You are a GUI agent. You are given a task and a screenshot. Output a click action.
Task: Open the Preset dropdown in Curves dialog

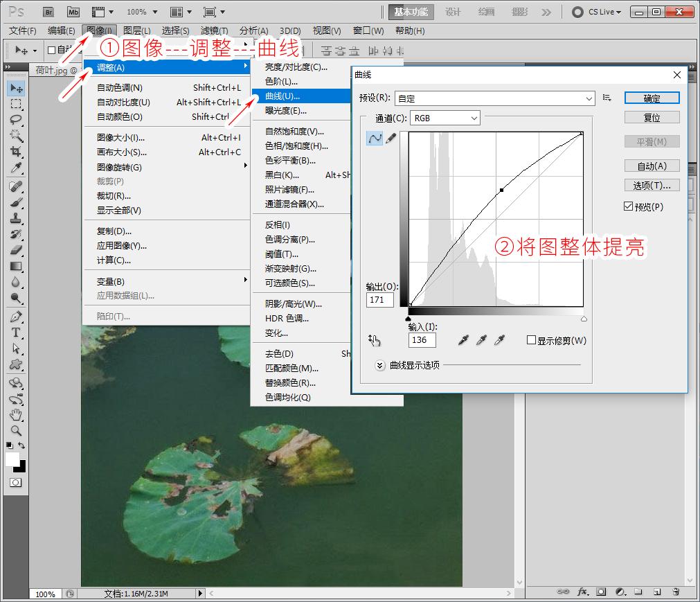494,98
